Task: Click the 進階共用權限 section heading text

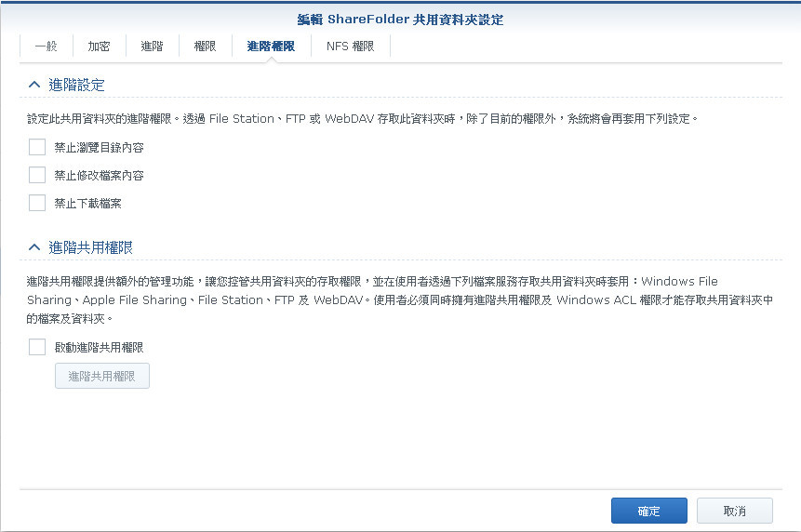Action: 91,247
